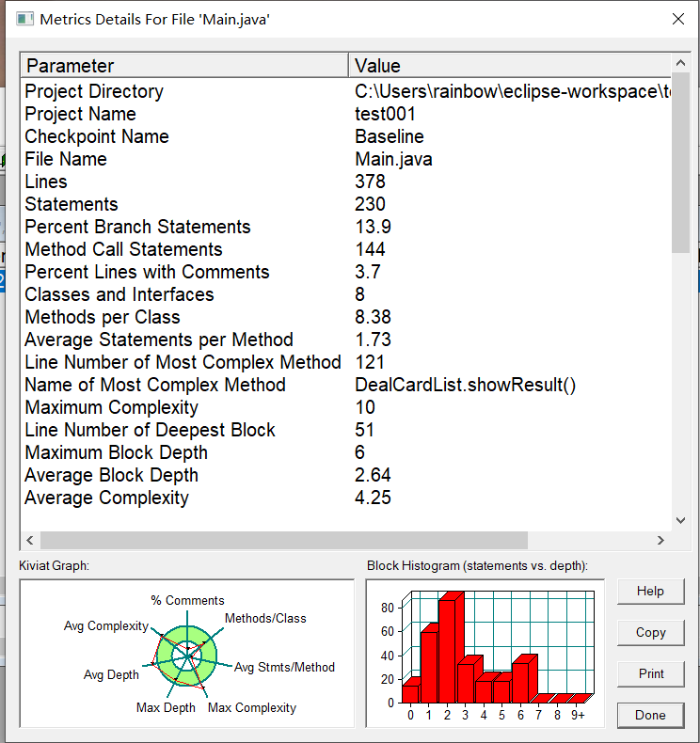Click the Max Depth axis label
Image resolution: width=700 pixels, height=743 pixels.
166,708
